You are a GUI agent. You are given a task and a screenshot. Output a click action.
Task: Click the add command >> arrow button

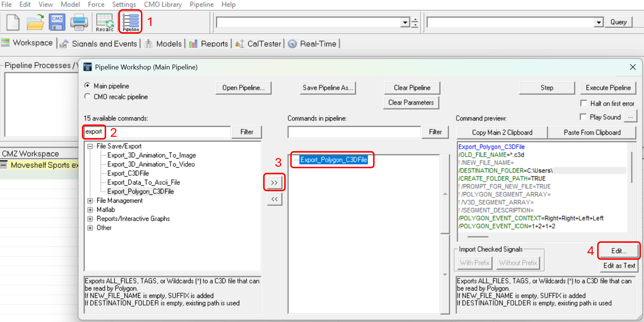click(x=274, y=182)
